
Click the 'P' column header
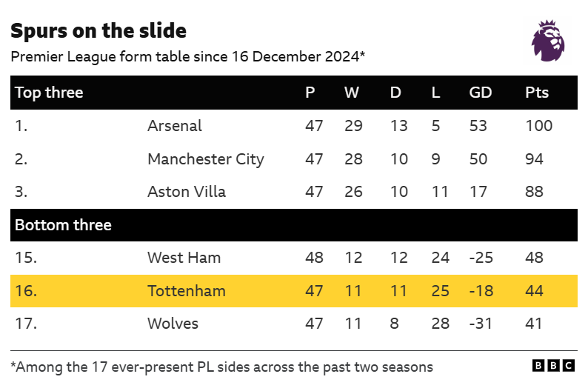click(x=310, y=93)
